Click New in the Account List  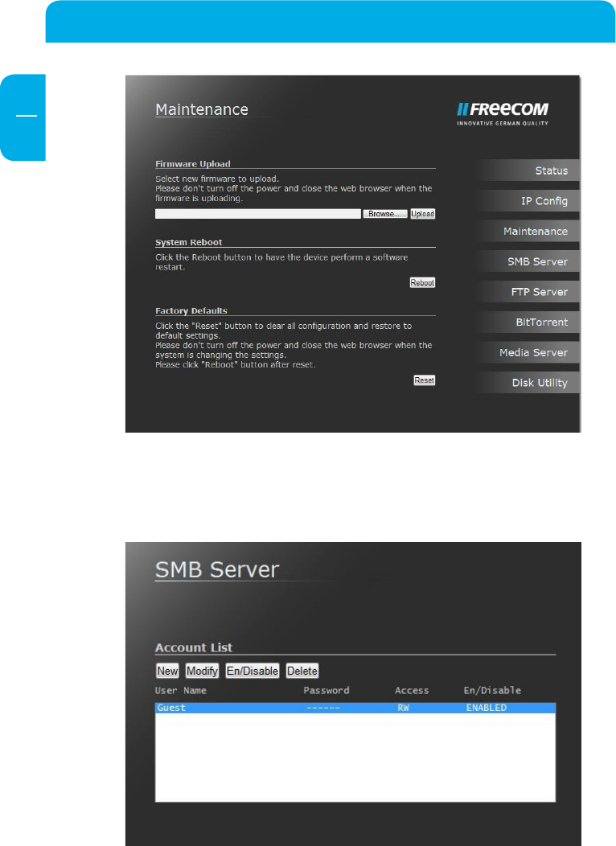pyautogui.click(x=167, y=671)
